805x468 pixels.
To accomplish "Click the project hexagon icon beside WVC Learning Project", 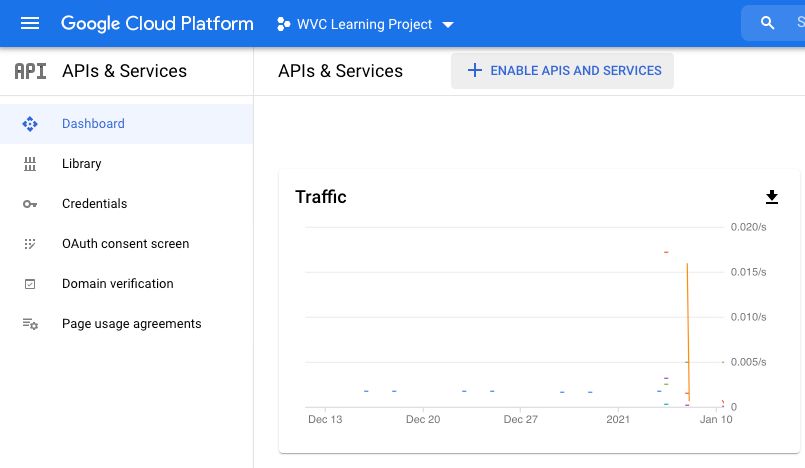I will (283, 24).
